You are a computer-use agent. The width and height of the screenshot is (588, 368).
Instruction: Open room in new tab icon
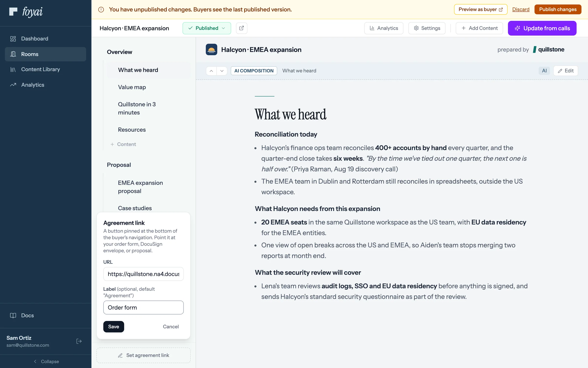coord(241,28)
